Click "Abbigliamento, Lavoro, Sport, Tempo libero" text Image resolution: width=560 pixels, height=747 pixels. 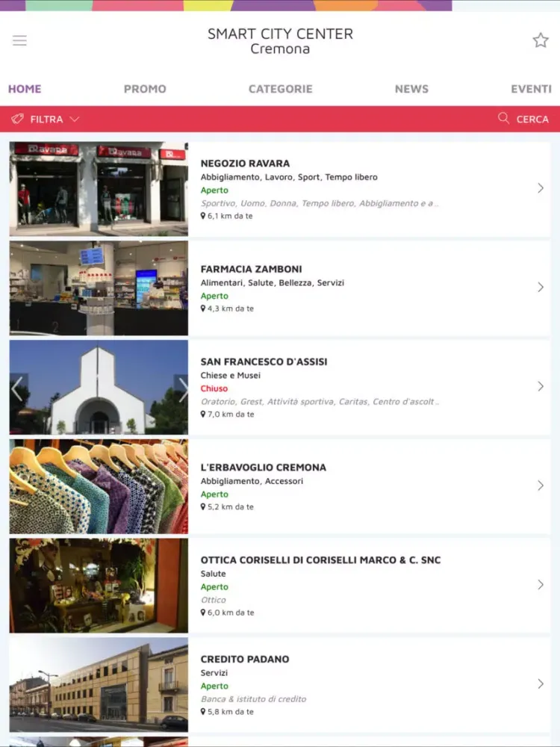(x=289, y=177)
